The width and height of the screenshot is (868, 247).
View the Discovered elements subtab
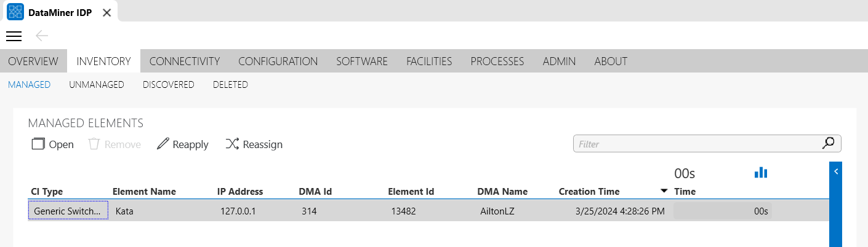[x=169, y=85]
